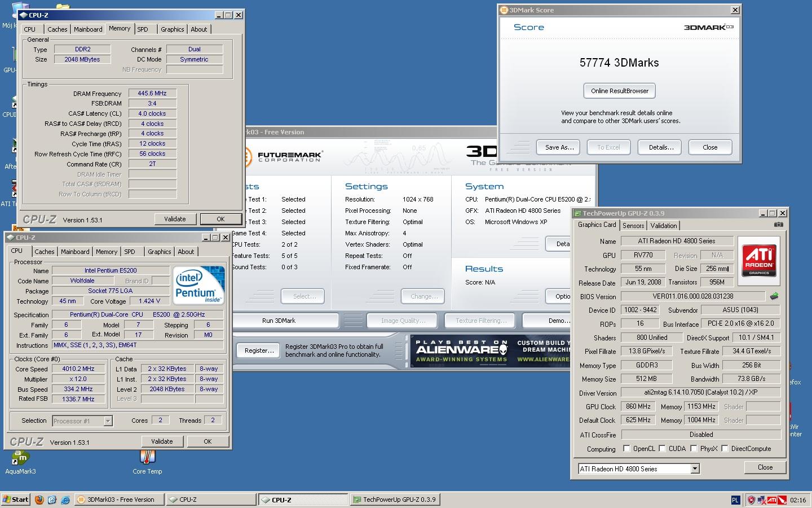Click the Texture Filtering... button

[x=480, y=321]
